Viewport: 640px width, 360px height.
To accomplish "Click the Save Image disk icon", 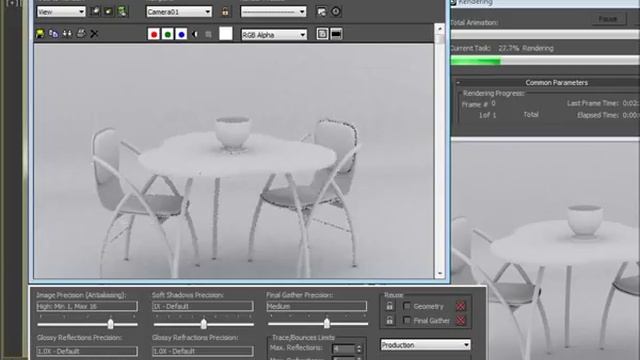I will (x=40, y=34).
